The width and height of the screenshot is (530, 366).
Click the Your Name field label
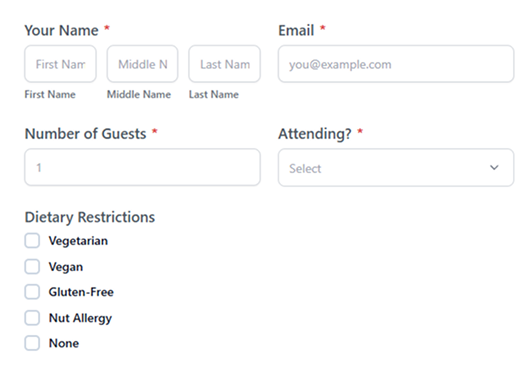coord(62,30)
